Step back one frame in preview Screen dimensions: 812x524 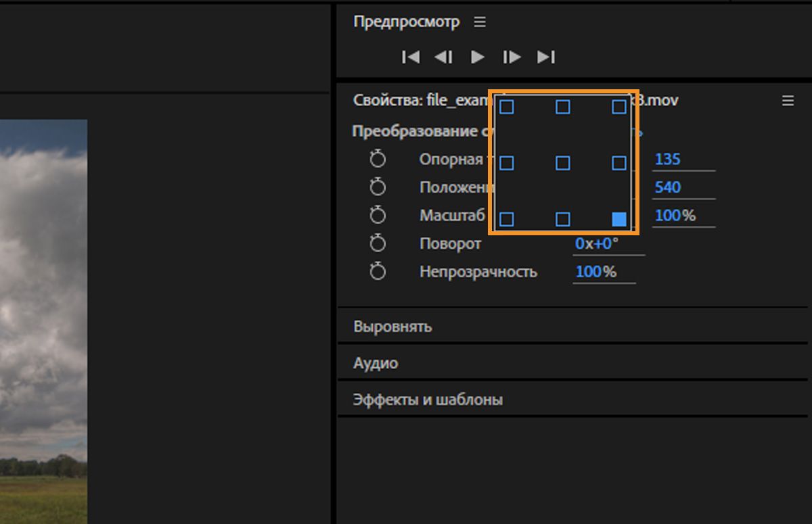444,57
